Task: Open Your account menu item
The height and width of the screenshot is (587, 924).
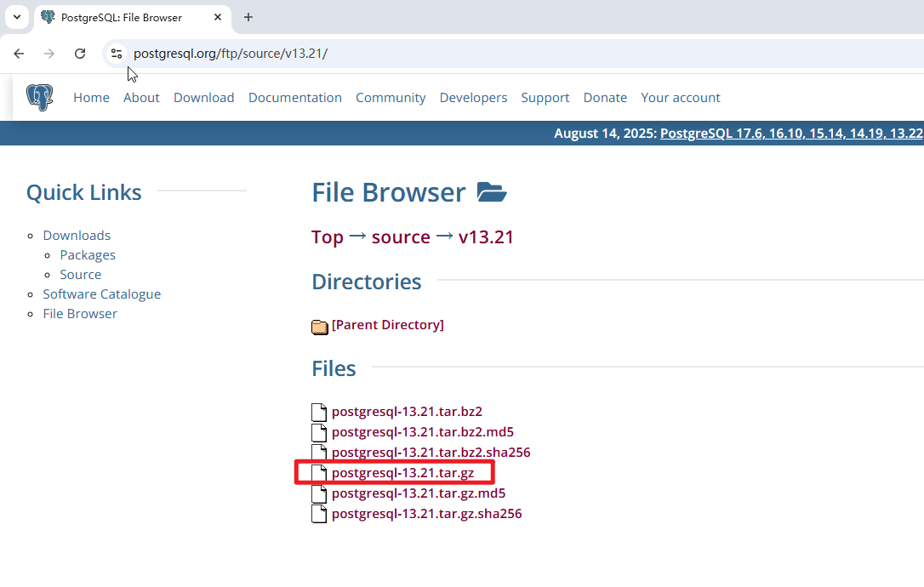Action: tap(681, 98)
